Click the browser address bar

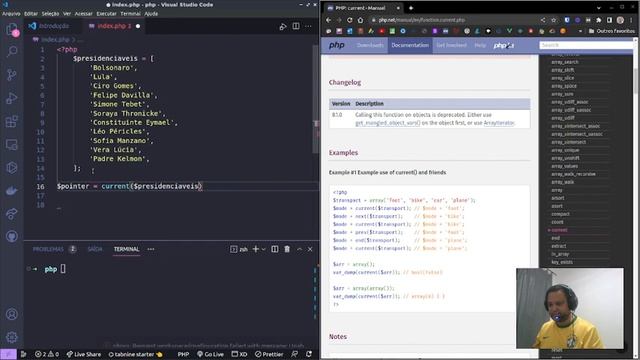tap(453, 20)
